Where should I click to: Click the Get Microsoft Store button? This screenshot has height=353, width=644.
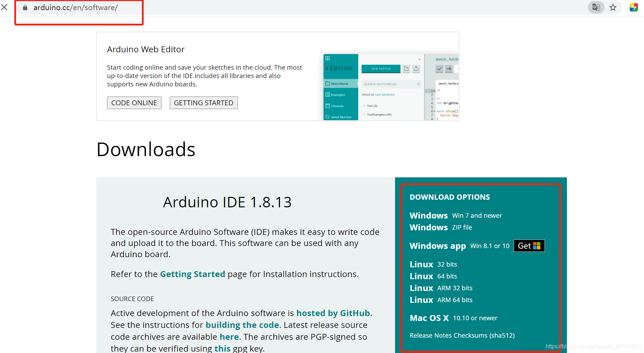(529, 246)
